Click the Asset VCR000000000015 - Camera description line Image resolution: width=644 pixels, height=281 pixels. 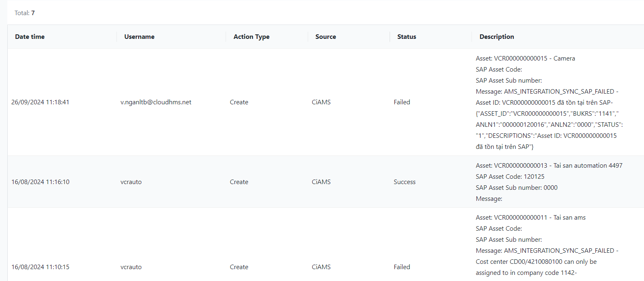click(x=525, y=58)
